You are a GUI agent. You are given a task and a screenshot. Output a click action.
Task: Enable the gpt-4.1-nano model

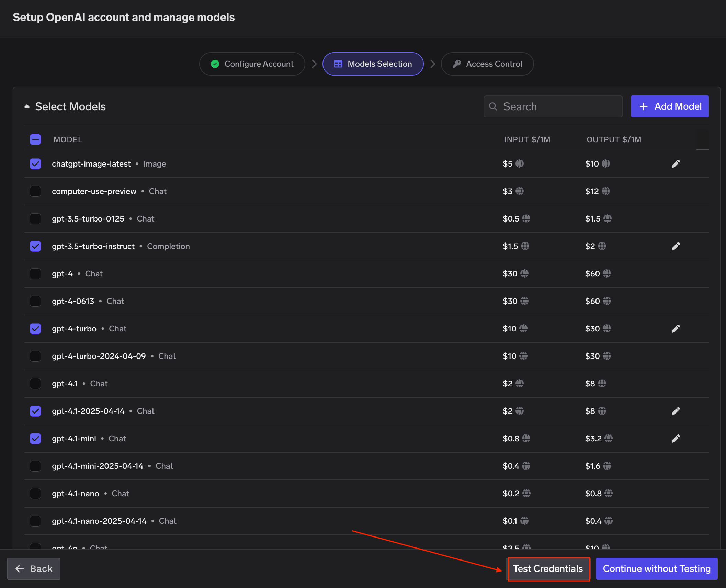(x=35, y=494)
